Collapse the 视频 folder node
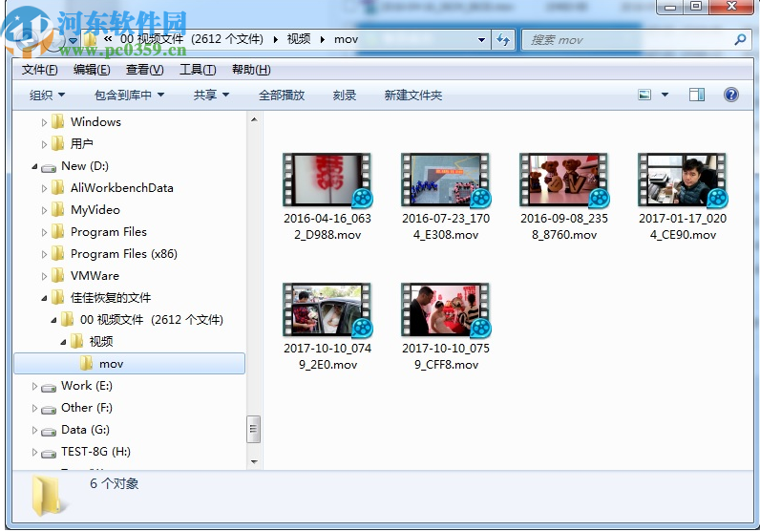The width and height of the screenshot is (760, 532). click(64, 342)
